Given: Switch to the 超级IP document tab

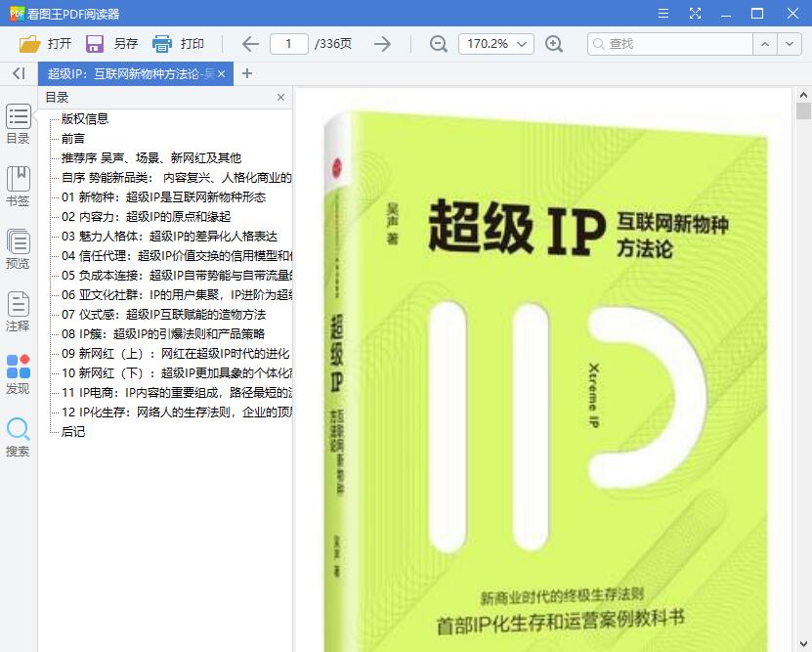Looking at the screenshot, I should (x=129, y=74).
